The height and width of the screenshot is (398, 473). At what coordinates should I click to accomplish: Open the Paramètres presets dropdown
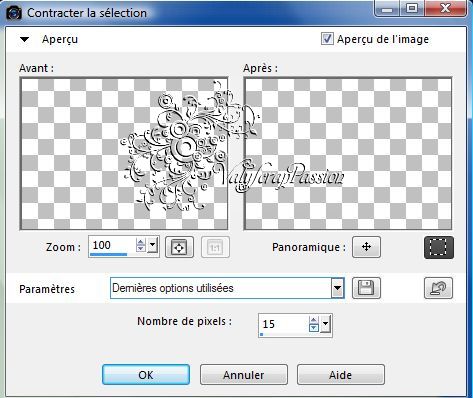point(337,288)
